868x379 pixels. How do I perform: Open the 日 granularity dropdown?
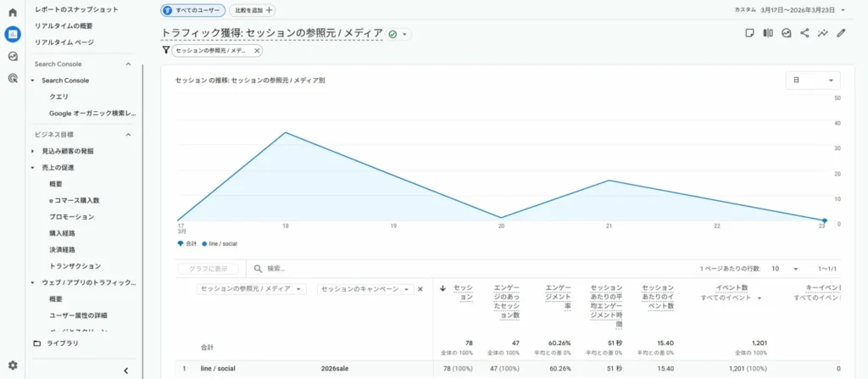pos(812,81)
